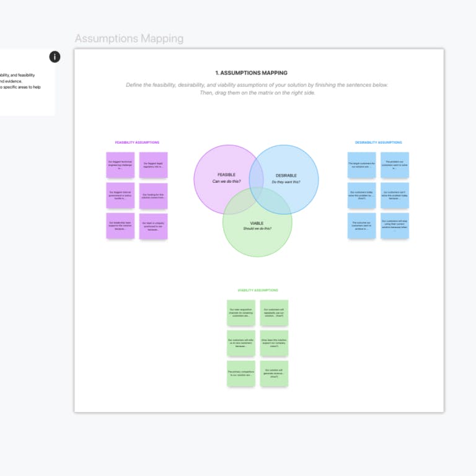This screenshot has width=476, height=476.
Task: Click the 'Do they want this?' label
Action: point(286,182)
